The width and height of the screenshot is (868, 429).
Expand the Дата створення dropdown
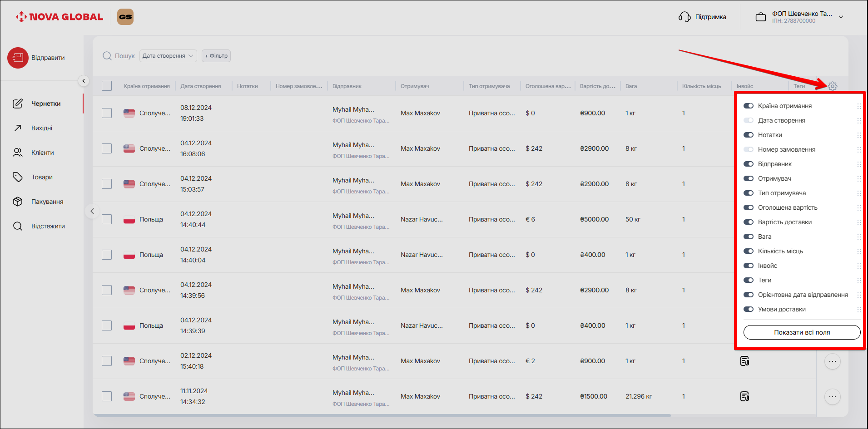tap(168, 56)
